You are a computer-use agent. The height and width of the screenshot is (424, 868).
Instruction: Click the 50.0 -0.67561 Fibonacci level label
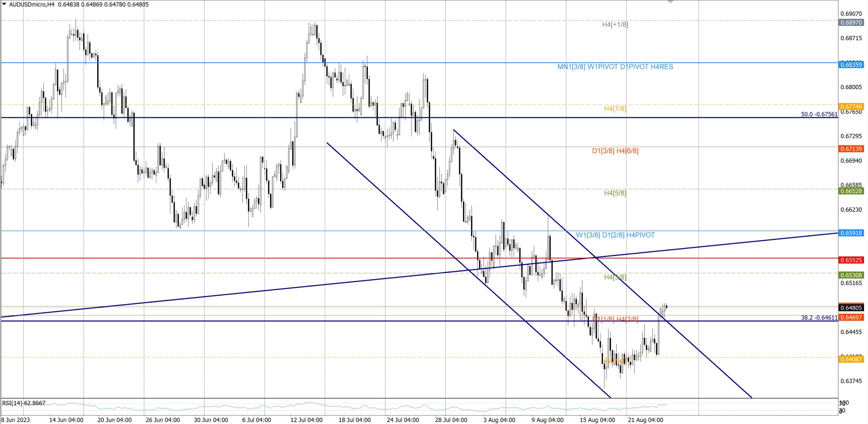pos(819,114)
